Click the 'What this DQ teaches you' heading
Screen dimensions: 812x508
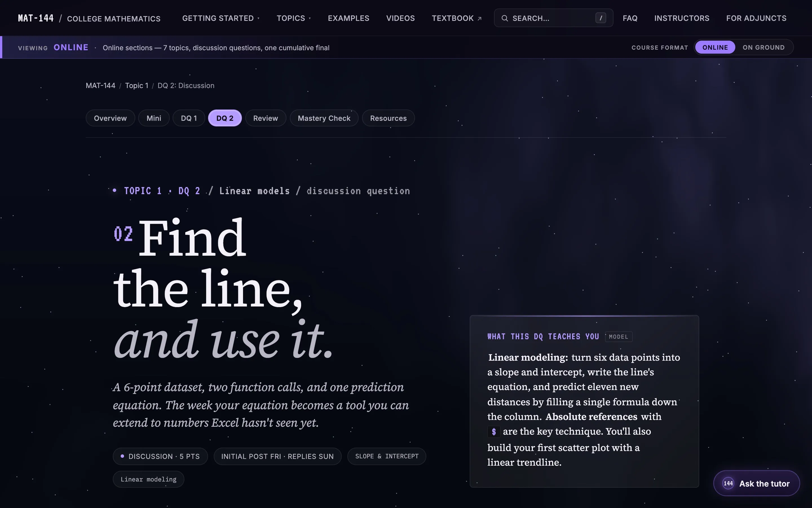point(543,337)
